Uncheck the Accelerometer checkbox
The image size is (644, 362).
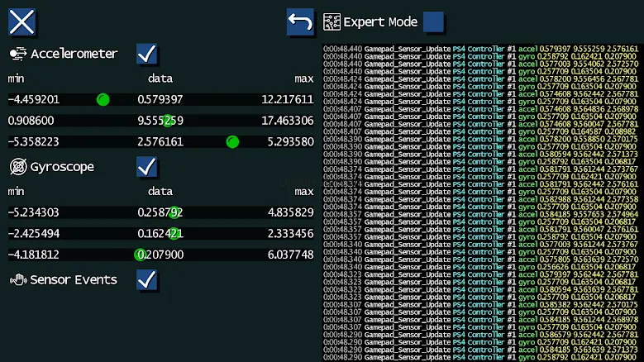click(x=146, y=54)
